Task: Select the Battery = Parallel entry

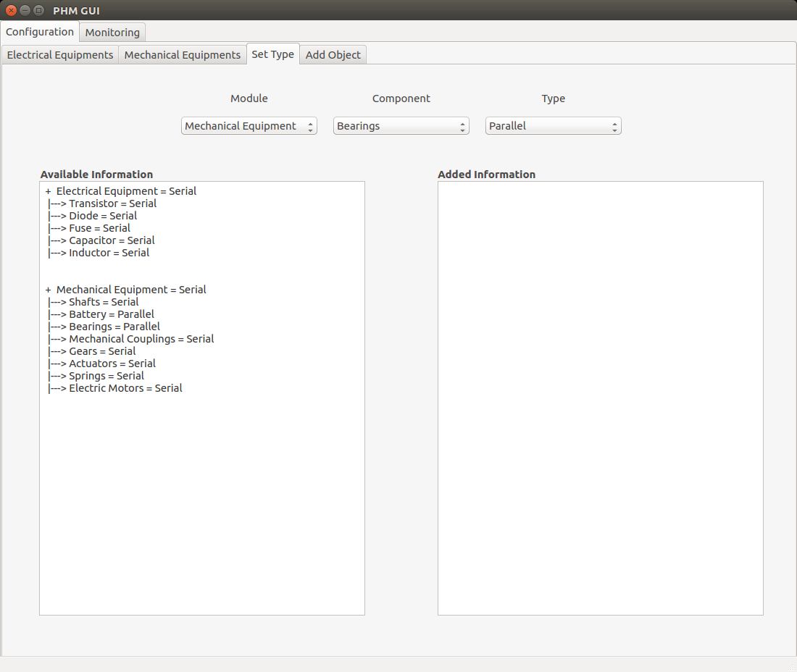Action: (112, 314)
